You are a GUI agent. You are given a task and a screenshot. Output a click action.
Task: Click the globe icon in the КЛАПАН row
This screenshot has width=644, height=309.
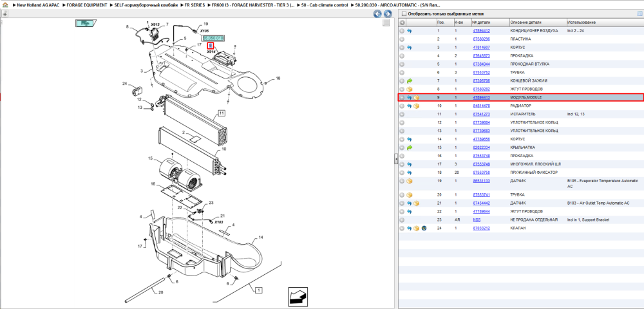click(424, 228)
